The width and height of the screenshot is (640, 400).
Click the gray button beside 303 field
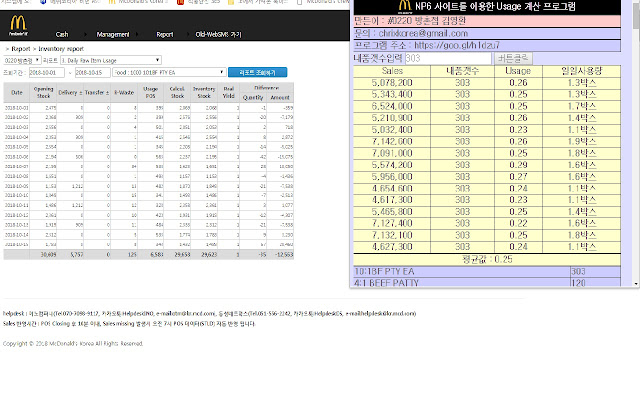point(513,58)
